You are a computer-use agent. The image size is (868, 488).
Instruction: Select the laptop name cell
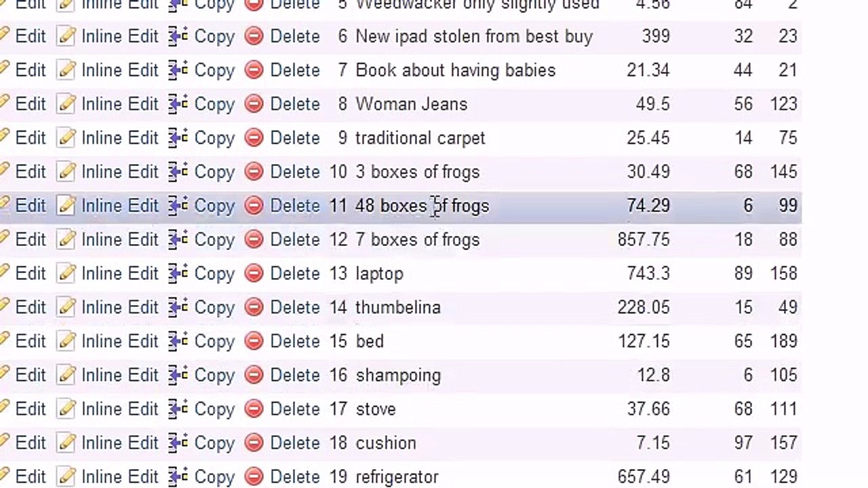(475, 274)
